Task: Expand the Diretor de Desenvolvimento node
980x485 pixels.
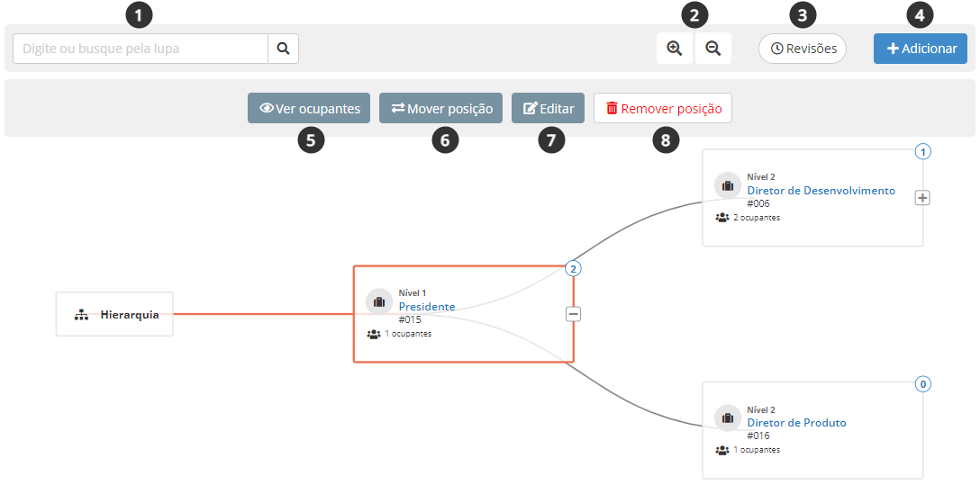Action: (922, 197)
